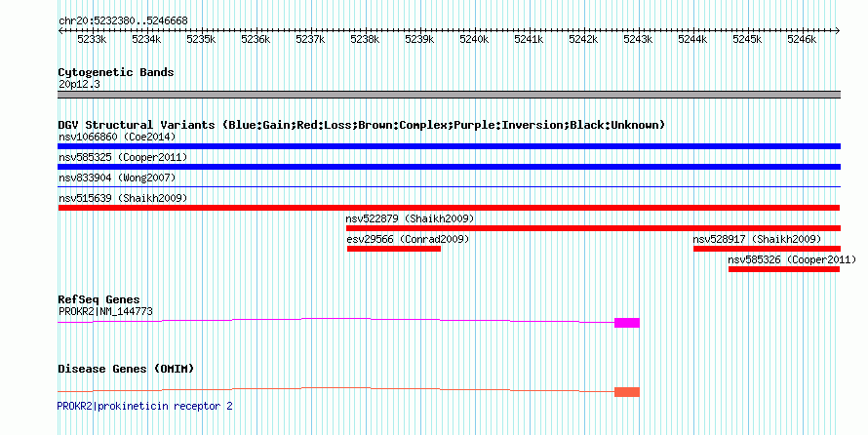Click the thin nsv833904 (Wong2007) variant line
Screen dimensions: 868x435
click(x=449, y=187)
